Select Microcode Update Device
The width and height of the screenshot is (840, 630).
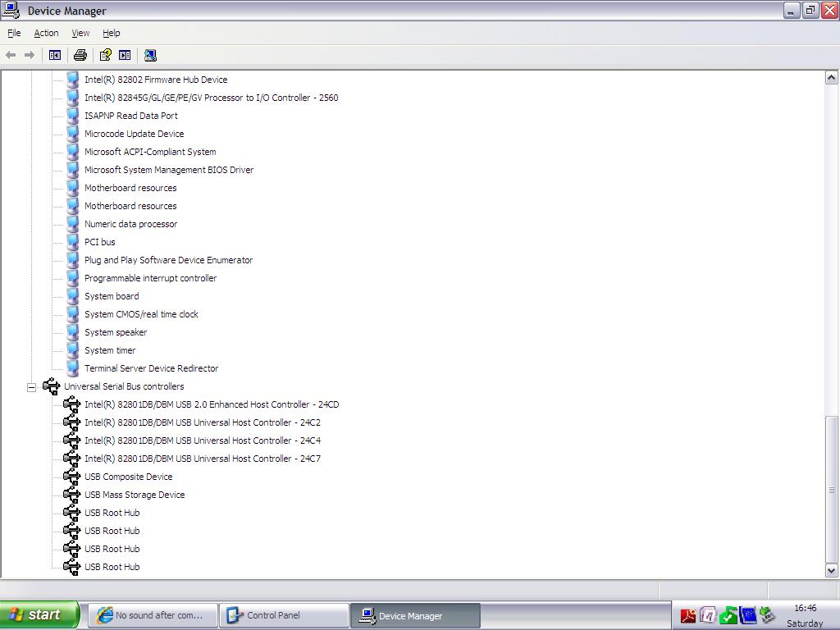pyautogui.click(x=134, y=134)
